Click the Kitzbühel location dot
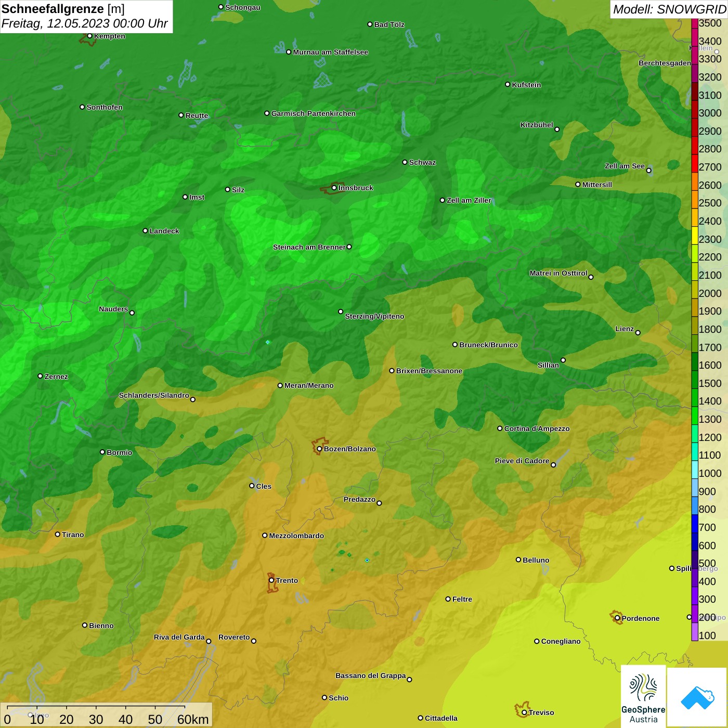Image resolution: width=728 pixels, height=728 pixels. click(557, 129)
